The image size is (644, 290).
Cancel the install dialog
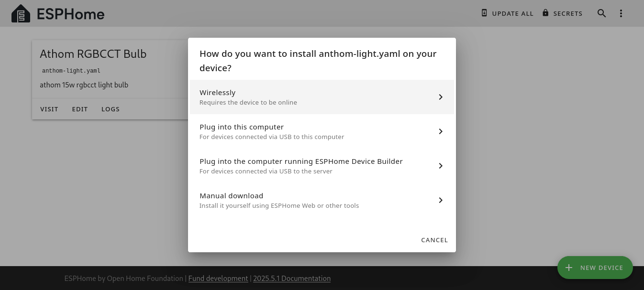[x=434, y=240]
